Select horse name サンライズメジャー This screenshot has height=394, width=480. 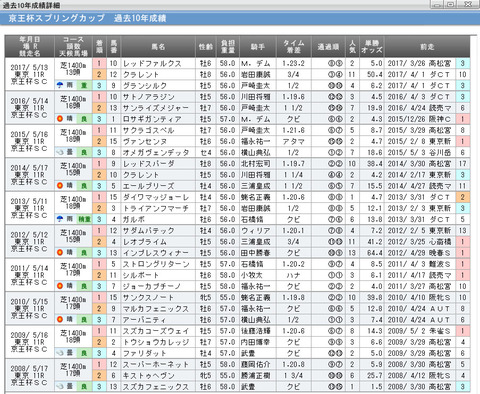point(156,108)
